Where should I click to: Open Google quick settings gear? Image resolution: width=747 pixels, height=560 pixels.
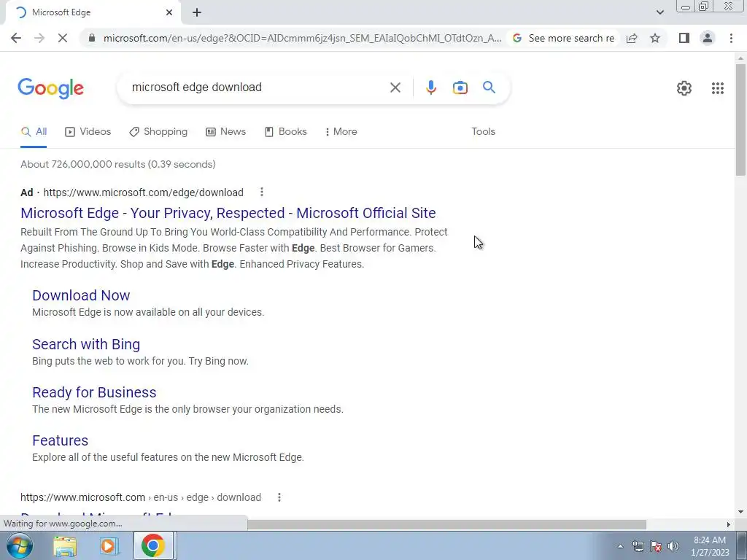pos(684,88)
